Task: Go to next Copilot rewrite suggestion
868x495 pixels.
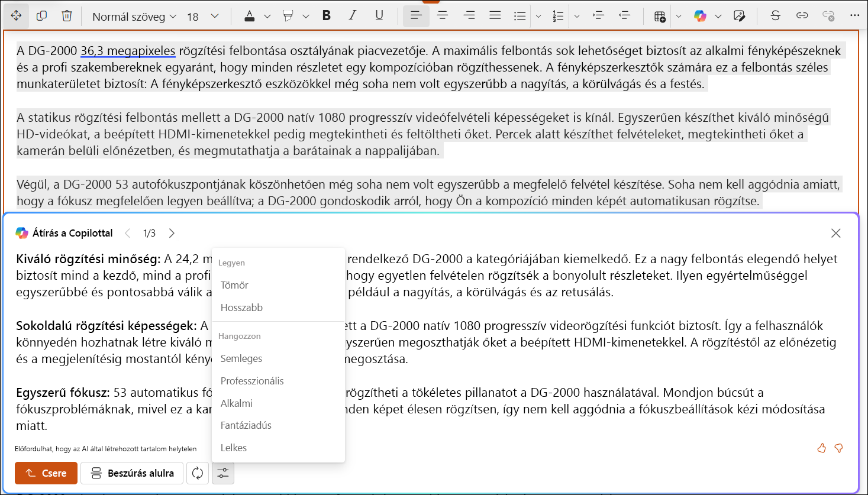Action: [172, 233]
